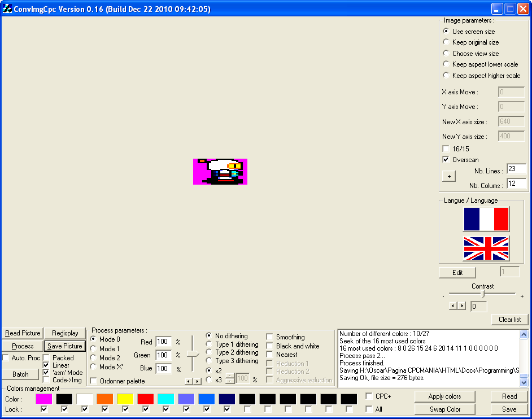The image size is (532, 419).
Task: Check the Ordonner palette option
Action: coord(94,381)
